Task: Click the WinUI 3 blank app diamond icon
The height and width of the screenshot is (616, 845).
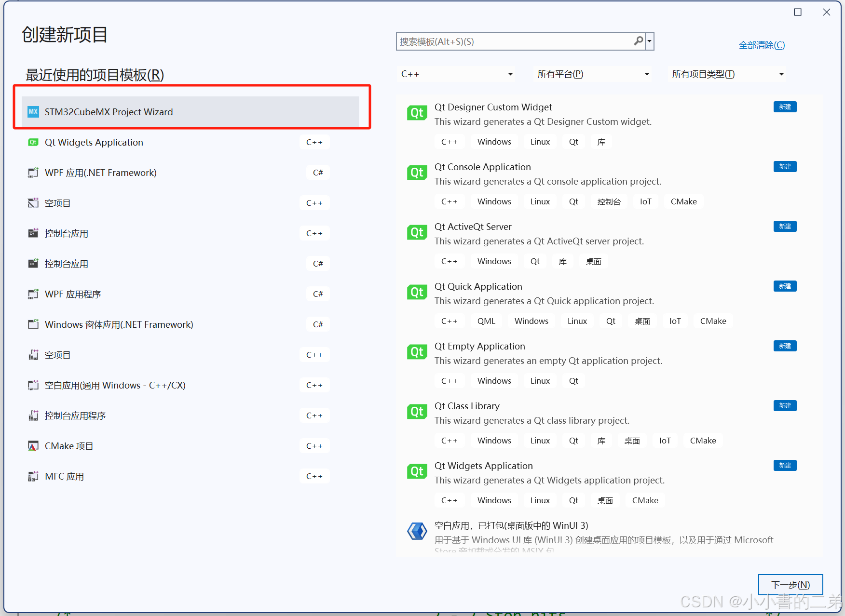Action: pyautogui.click(x=417, y=531)
